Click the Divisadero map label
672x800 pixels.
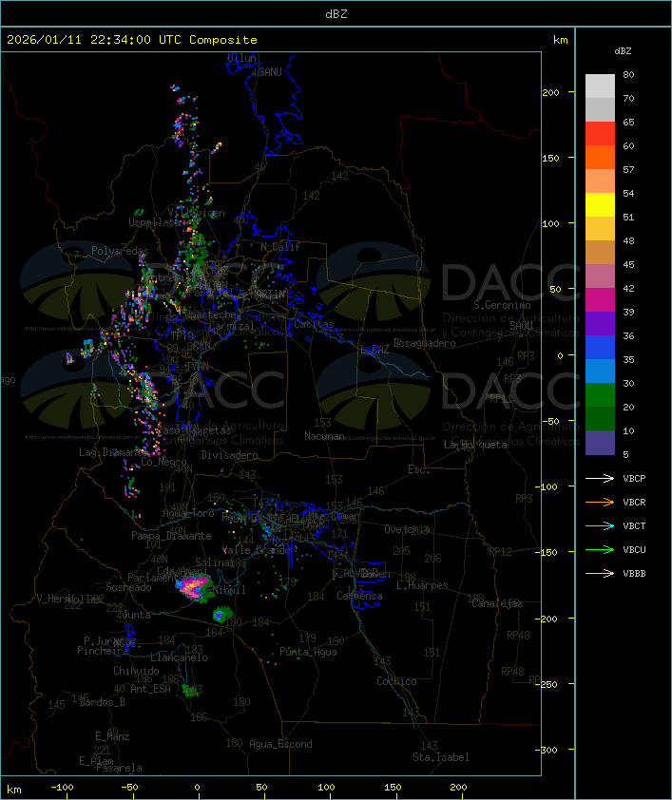tap(229, 454)
